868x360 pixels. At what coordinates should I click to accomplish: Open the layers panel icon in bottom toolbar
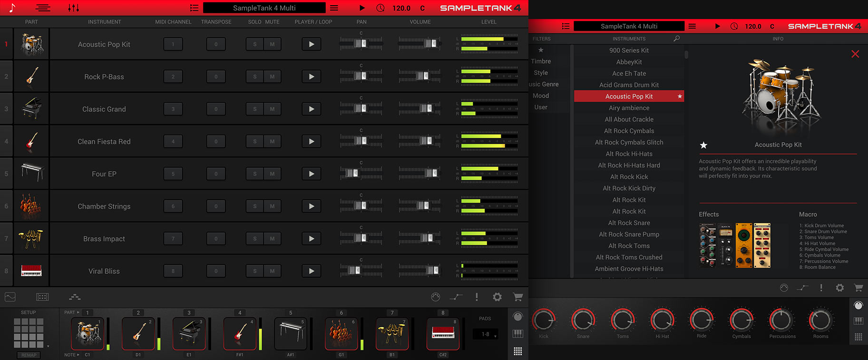75,297
